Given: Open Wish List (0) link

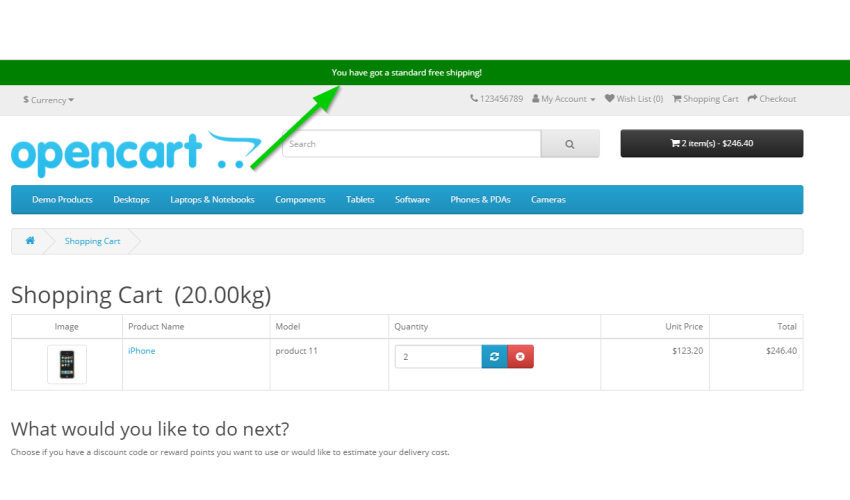Looking at the screenshot, I should [x=634, y=99].
